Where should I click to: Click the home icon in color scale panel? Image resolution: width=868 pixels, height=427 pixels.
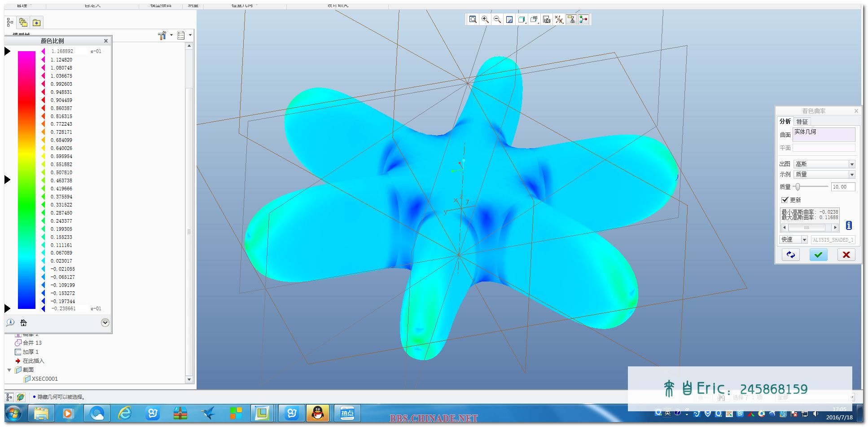(24, 322)
